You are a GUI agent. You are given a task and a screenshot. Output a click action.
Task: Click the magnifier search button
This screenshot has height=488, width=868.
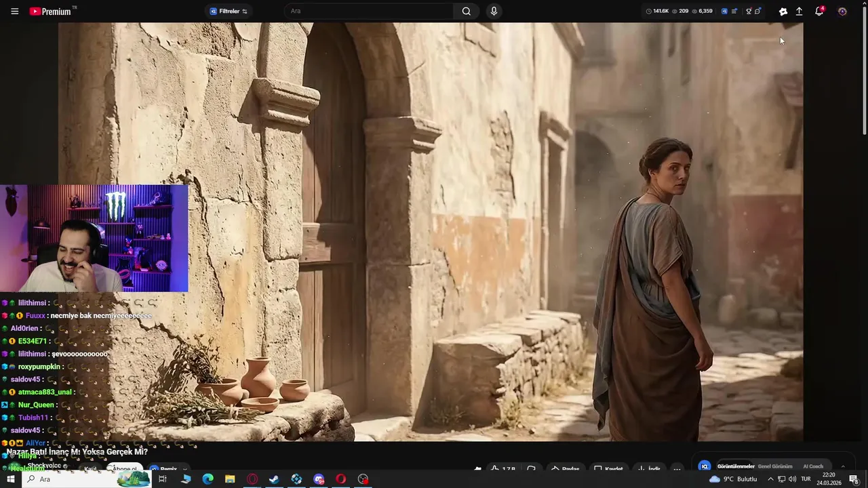467,11
